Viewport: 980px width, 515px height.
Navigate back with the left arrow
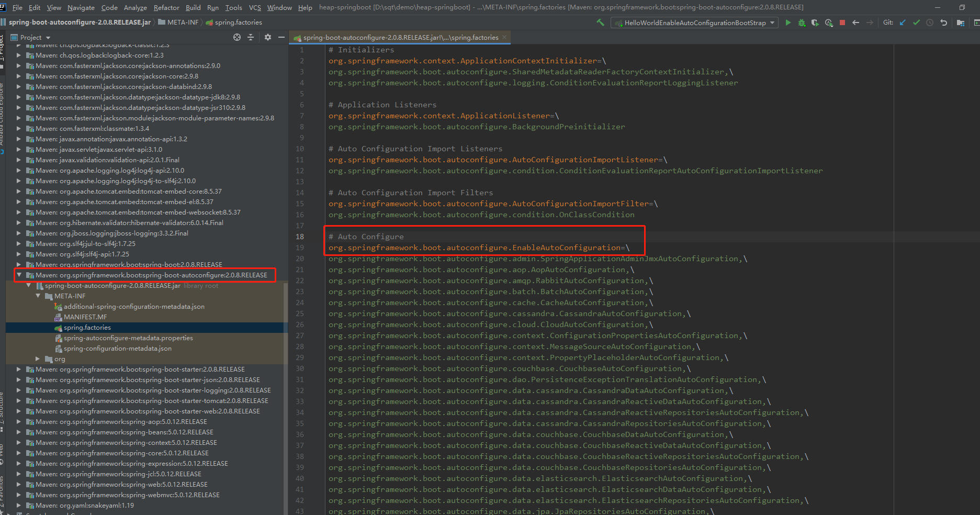pos(856,23)
